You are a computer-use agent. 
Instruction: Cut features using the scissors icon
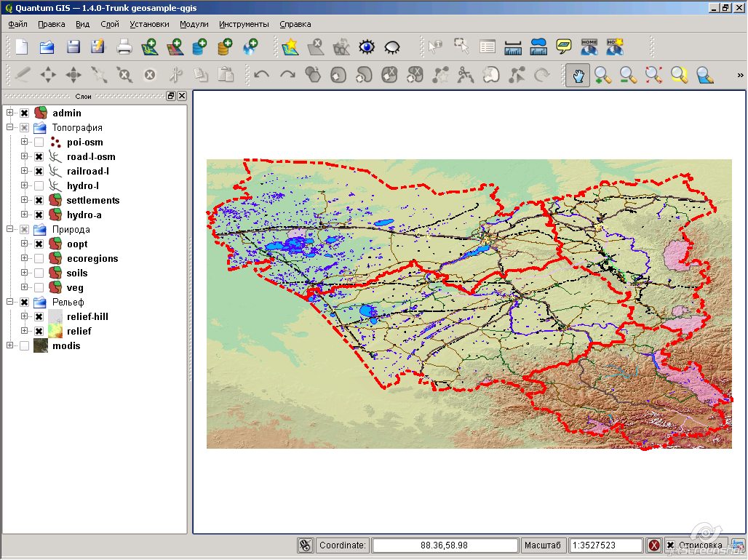(175, 74)
